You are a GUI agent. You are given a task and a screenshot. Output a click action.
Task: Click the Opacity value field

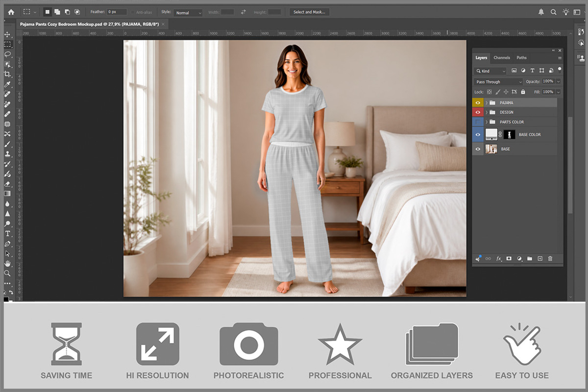[x=548, y=82]
